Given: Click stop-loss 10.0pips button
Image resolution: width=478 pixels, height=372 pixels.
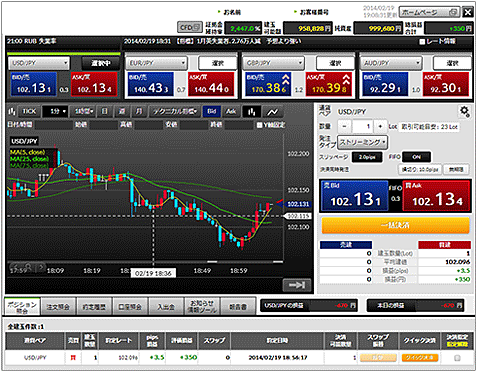Looking at the screenshot, I should [420, 170].
